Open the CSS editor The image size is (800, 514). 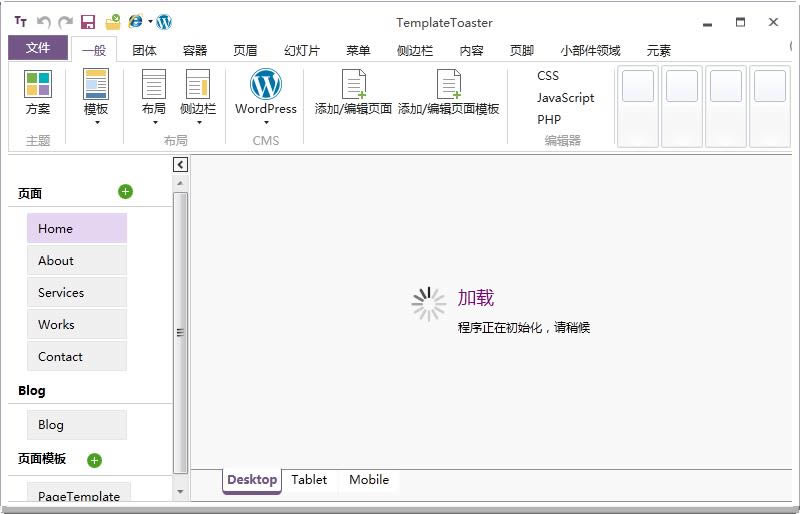(548, 76)
